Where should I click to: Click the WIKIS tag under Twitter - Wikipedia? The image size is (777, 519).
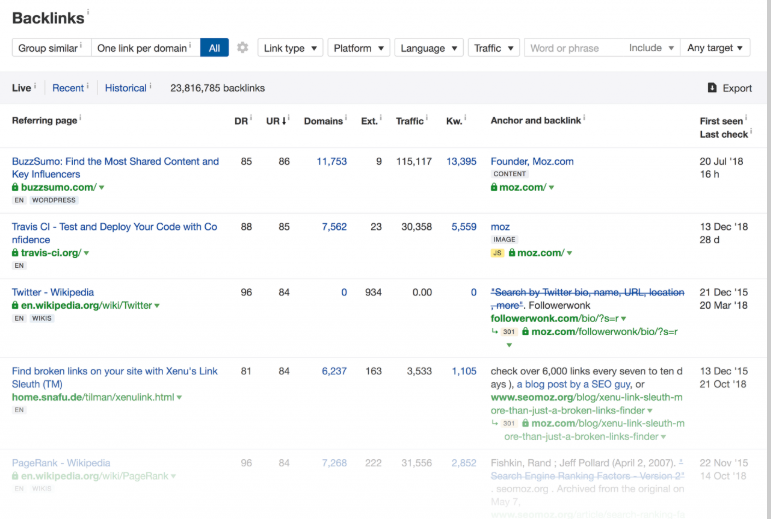coord(42,318)
